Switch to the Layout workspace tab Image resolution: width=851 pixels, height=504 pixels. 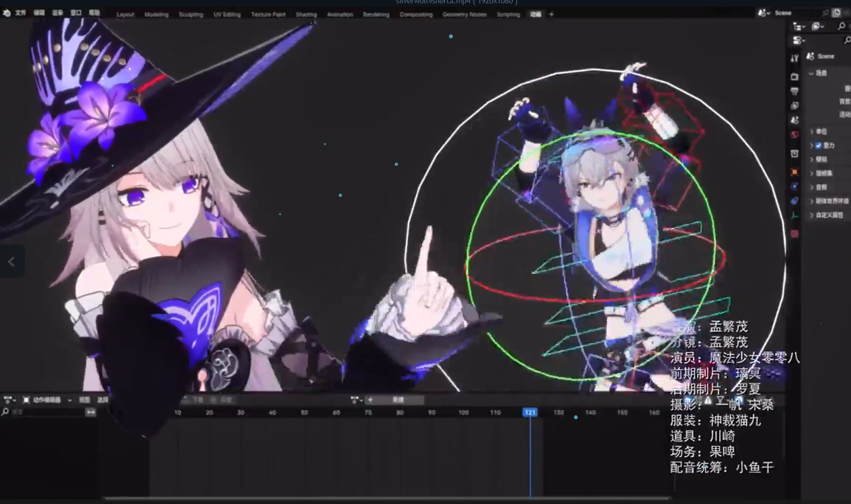coord(125,14)
